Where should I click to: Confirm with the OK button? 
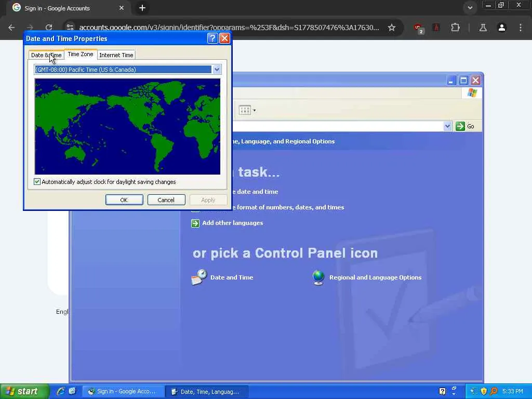tap(124, 200)
